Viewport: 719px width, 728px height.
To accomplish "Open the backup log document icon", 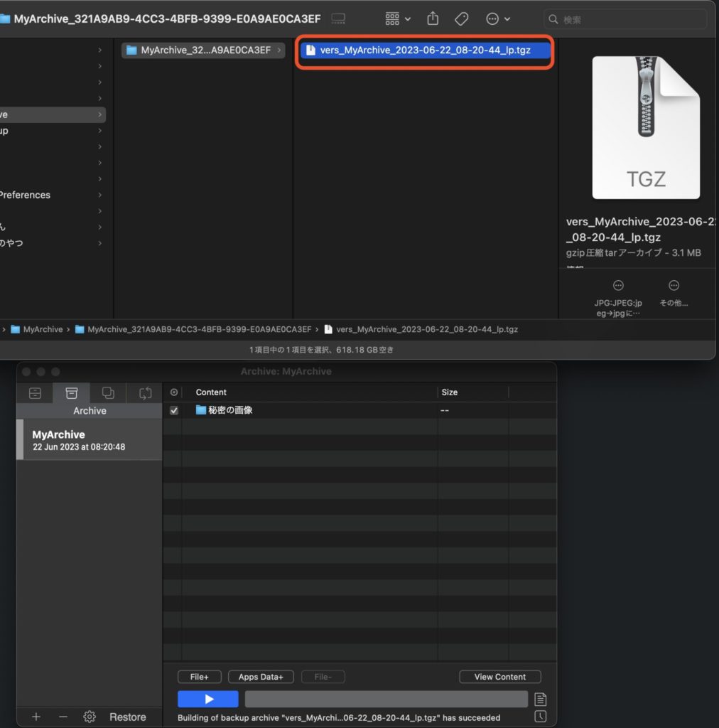I will [540, 699].
